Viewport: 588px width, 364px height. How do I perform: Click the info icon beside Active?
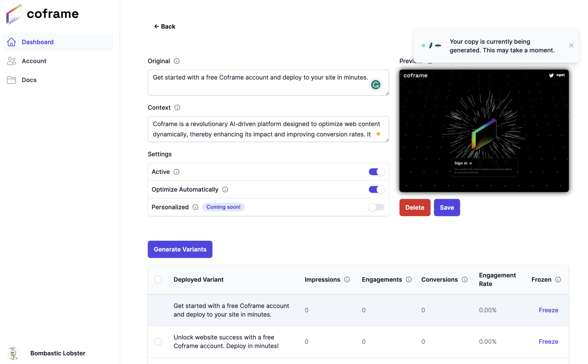tap(176, 172)
